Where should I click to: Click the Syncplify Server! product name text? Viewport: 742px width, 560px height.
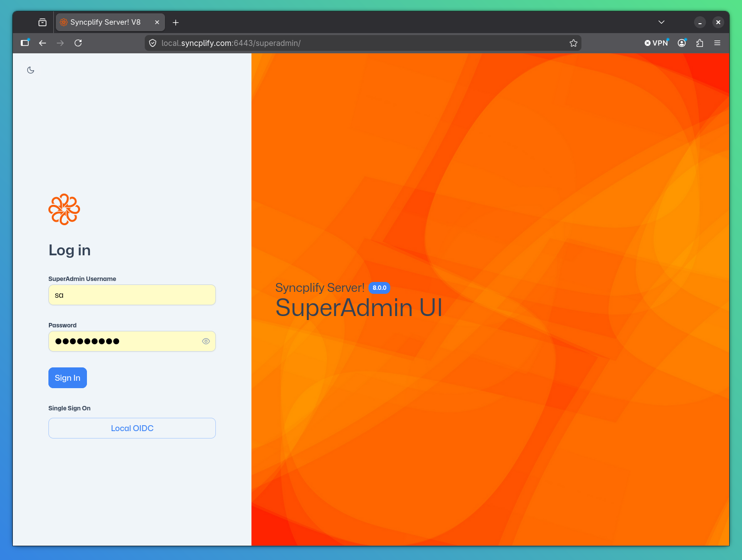tap(320, 288)
